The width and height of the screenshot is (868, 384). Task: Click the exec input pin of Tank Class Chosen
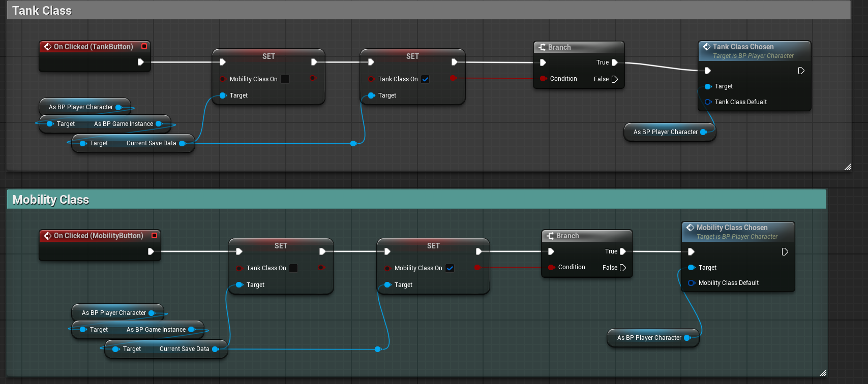(708, 71)
